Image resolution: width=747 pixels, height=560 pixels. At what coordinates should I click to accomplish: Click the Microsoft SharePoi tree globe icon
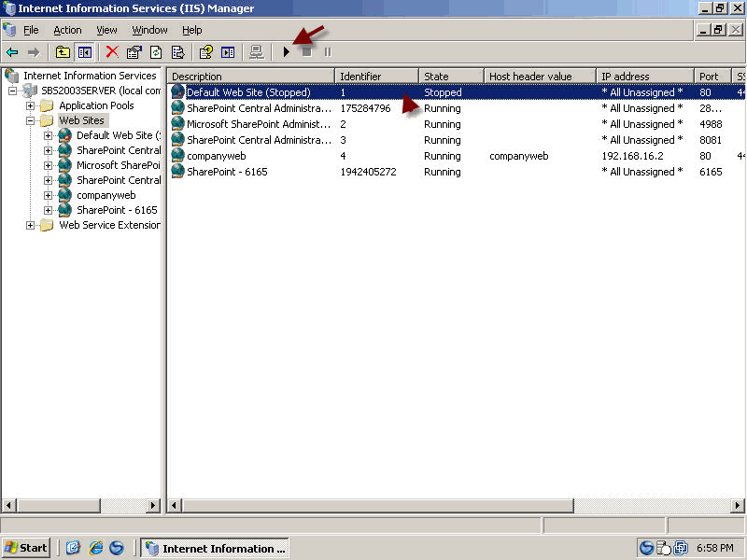(64, 165)
